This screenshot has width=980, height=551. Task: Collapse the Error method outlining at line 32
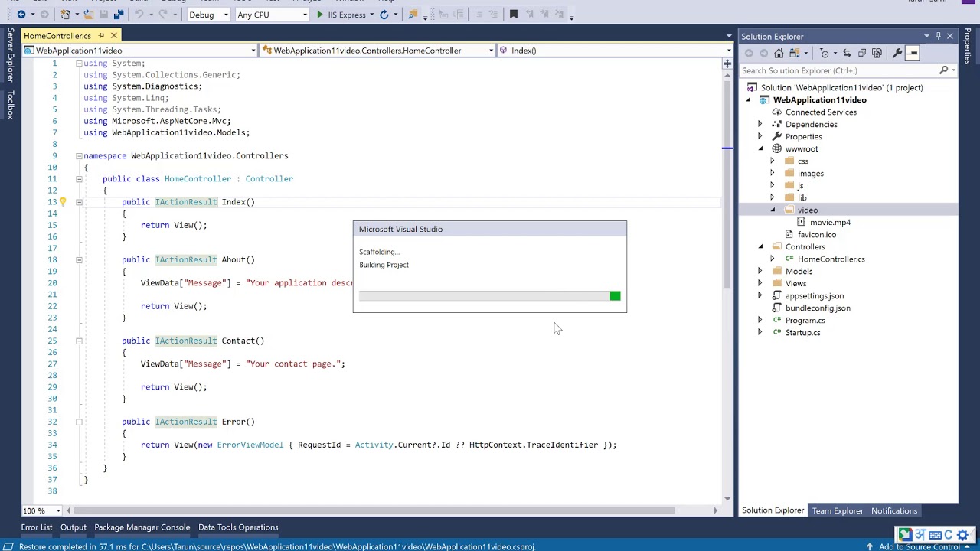[x=79, y=422]
